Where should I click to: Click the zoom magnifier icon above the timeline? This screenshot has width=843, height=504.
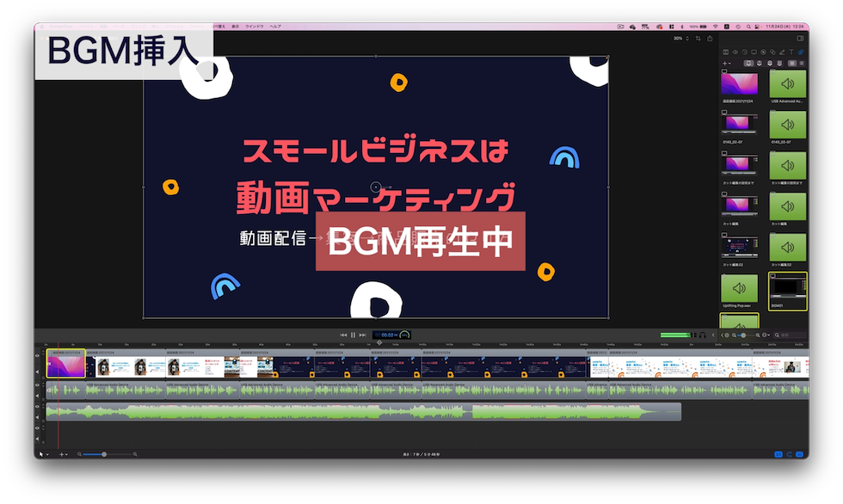click(x=735, y=335)
